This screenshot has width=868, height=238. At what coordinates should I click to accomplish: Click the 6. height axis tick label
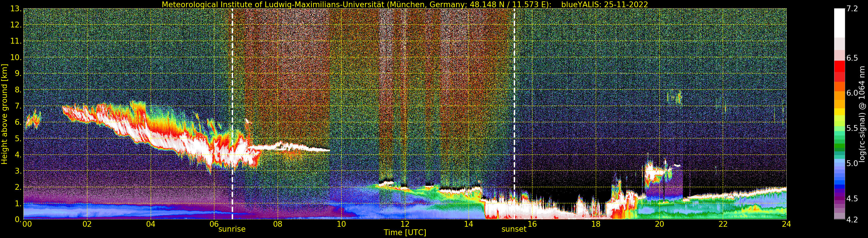18,122
